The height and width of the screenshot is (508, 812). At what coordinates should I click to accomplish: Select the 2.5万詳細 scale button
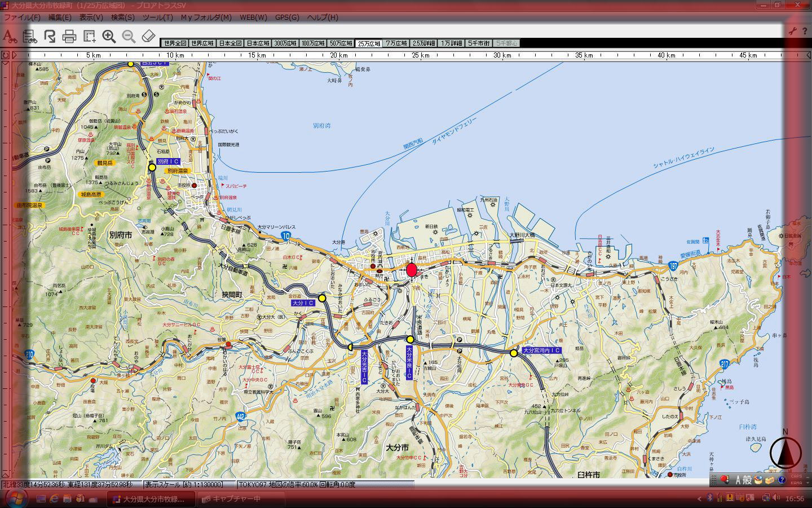click(x=424, y=43)
